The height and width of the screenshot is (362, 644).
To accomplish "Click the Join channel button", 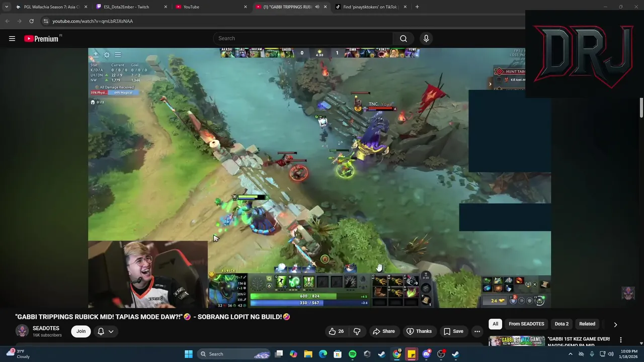I will (81, 331).
